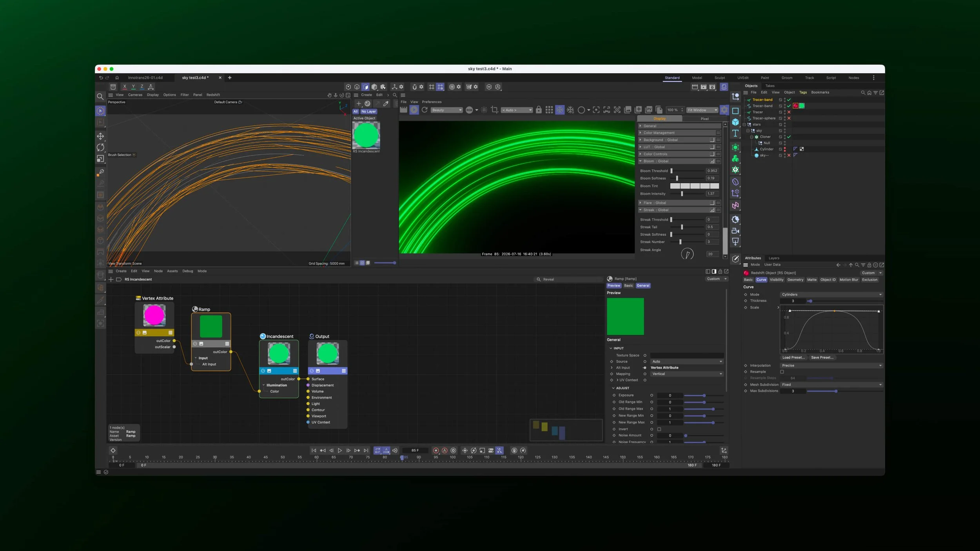
Task: Refresh the Redshift render view
Action: click(425, 110)
